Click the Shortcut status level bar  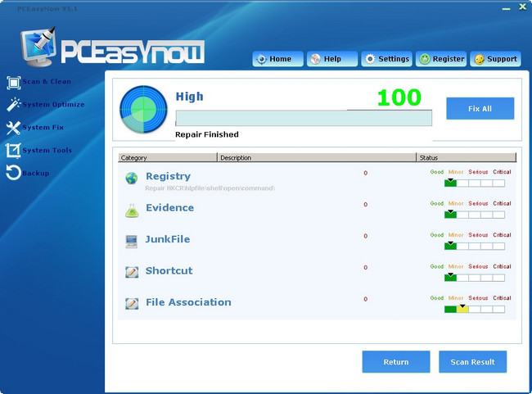click(x=475, y=278)
